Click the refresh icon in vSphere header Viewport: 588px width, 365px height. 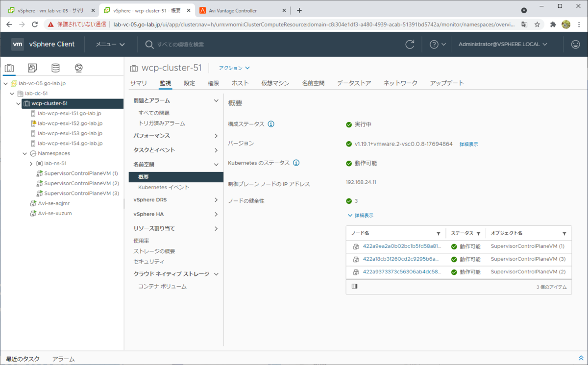point(410,44)
